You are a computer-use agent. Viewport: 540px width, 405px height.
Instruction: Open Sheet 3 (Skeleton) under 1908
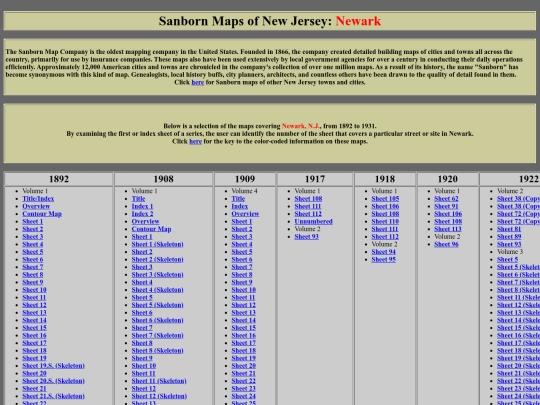[157, 274]
